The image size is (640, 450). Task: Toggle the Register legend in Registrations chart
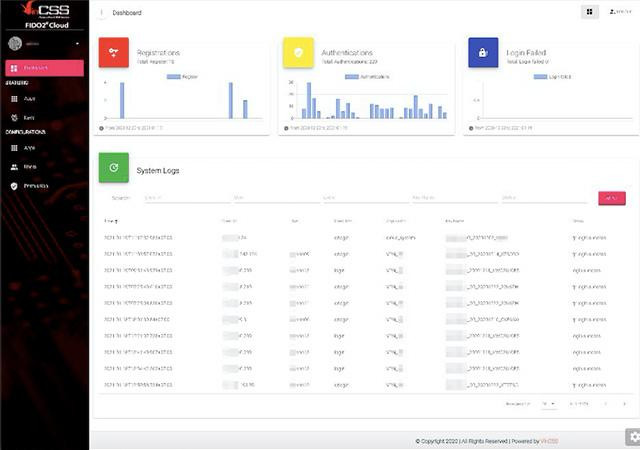coord(181,76)
